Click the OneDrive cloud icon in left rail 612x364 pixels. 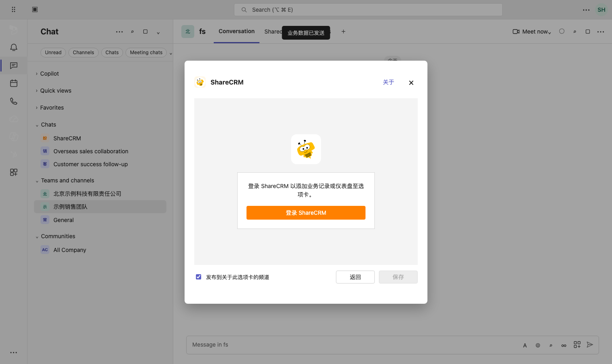14,119
